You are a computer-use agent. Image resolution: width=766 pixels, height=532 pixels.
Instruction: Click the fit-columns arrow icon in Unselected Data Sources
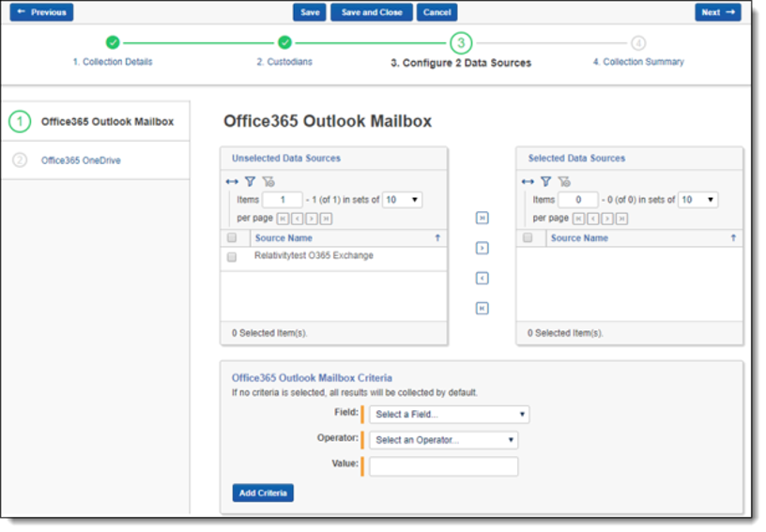pyautogui.click(x=232, y=182)
